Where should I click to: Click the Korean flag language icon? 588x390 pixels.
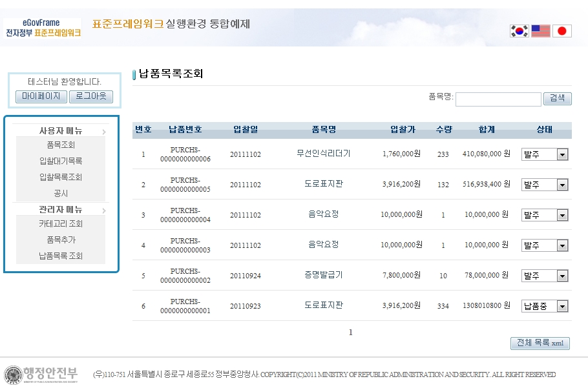[519, 31]
